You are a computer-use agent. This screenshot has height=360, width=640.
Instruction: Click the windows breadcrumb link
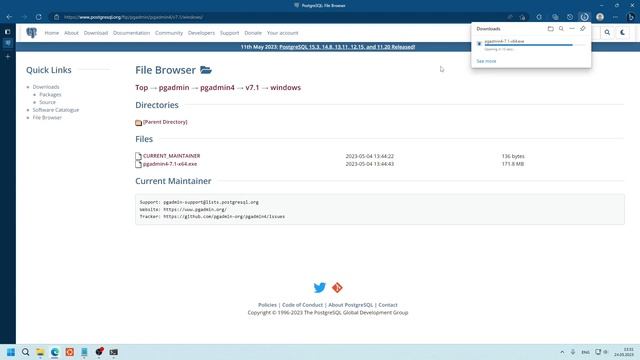point(285,87)
